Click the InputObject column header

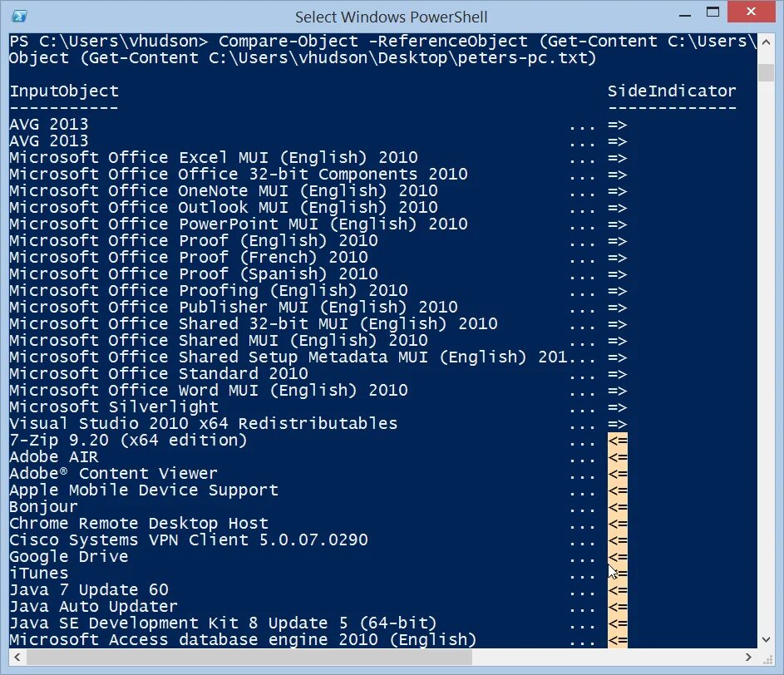click(x=64, y=91)
